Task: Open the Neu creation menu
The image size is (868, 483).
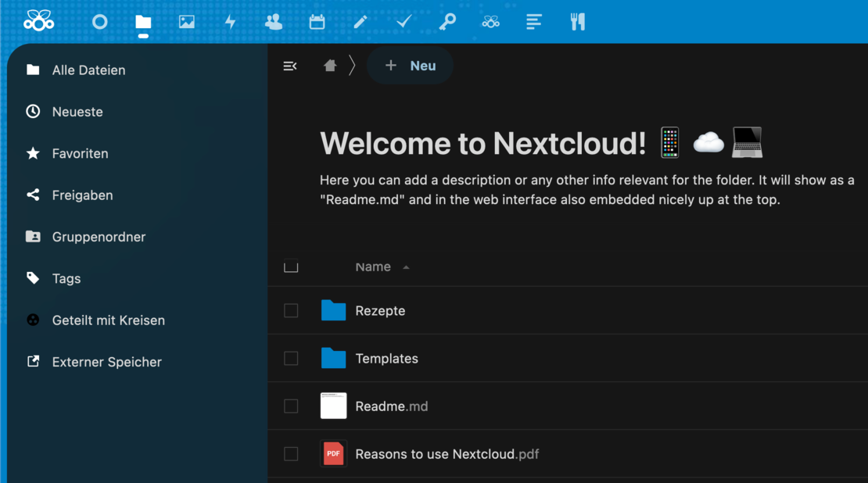Action: [x=410, y=66]
